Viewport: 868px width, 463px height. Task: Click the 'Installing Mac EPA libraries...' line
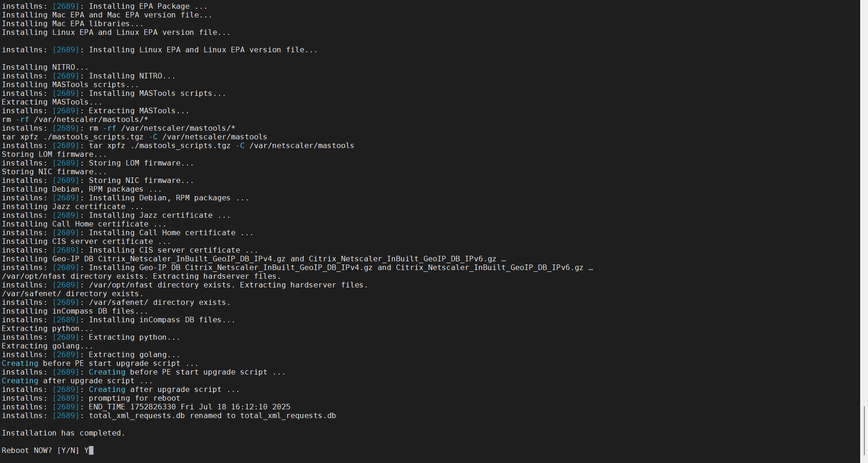click(72, 24)
